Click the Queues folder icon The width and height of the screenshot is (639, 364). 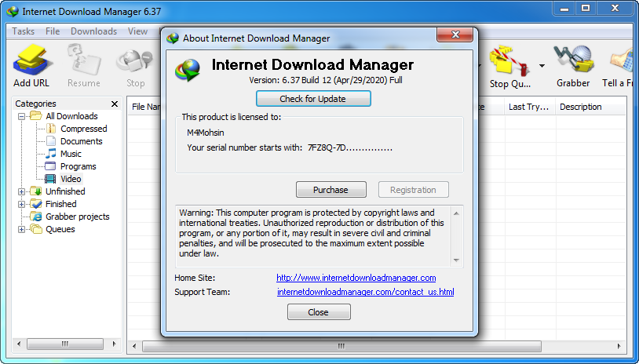click(36, 229)
